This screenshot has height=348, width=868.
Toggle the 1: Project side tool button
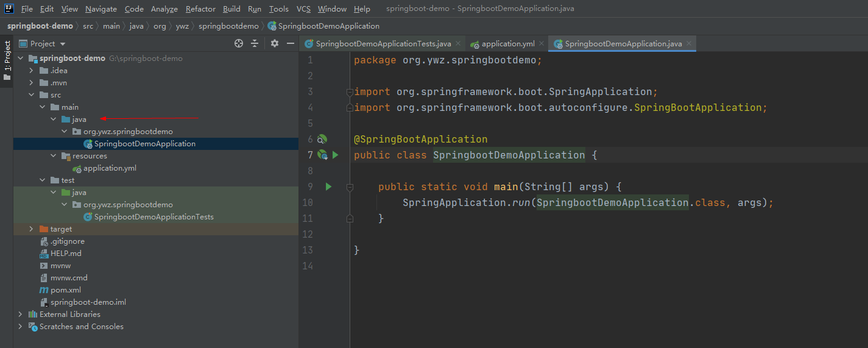click(x=7, y=61)
